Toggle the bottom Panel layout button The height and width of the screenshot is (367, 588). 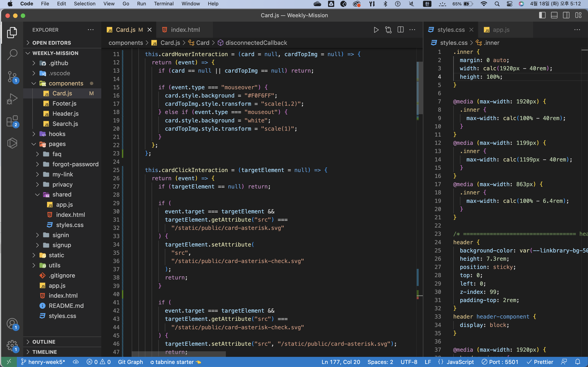(554, 15)
